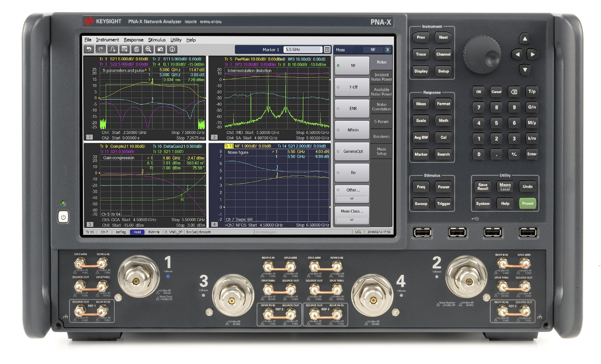Click the undo arrow icon in the on-screen toolbar
This screenshot has height=364, width=601.
click(x=89, y=49)
